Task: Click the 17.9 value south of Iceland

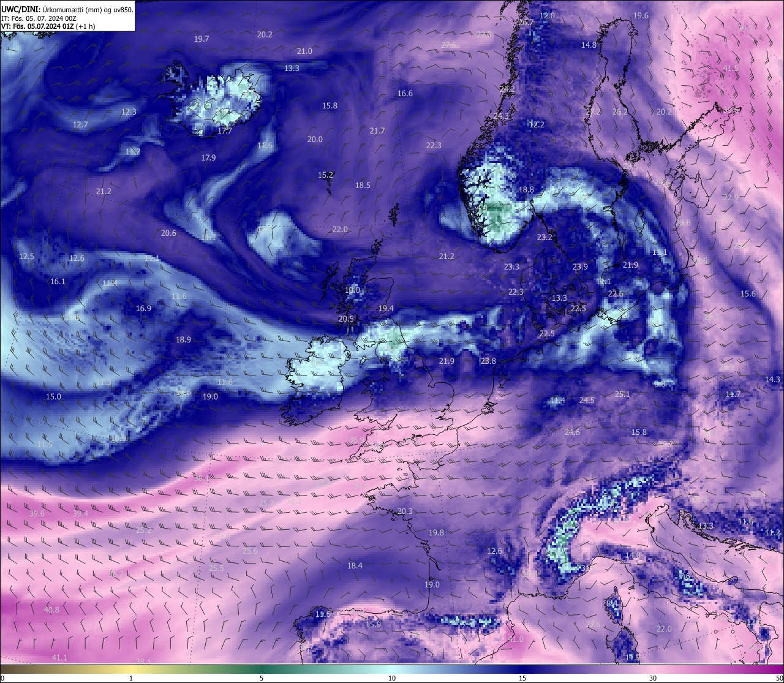Action: (x=208, y=157)
